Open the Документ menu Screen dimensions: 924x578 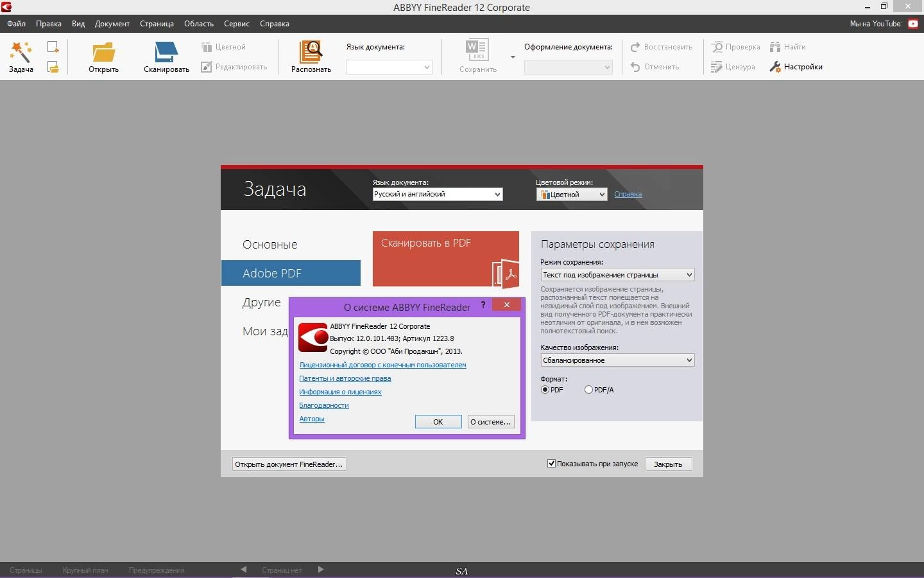point(112,24)
